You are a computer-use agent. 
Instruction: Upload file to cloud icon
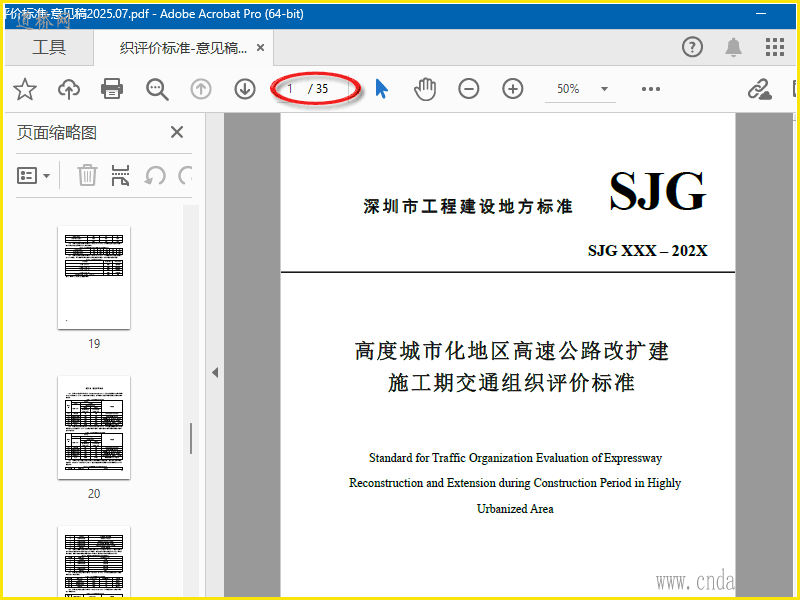68,89
